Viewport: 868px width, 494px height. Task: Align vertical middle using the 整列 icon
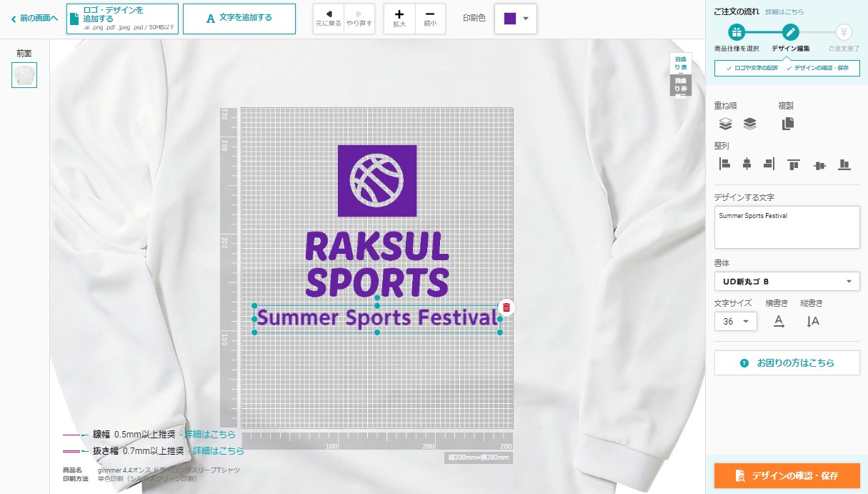(x=819, y=165)
